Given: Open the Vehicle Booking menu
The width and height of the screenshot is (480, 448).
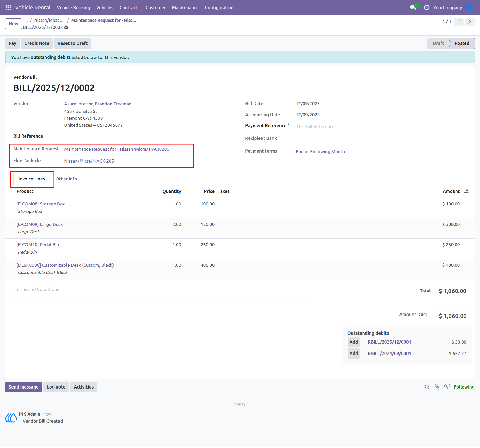Looking at the screenshot, I should pos(74,8).
